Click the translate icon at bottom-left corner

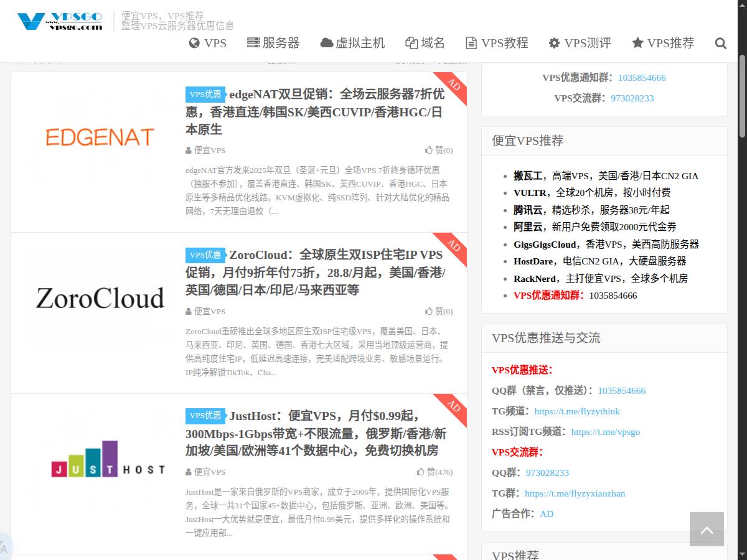[x=4, y=548]
